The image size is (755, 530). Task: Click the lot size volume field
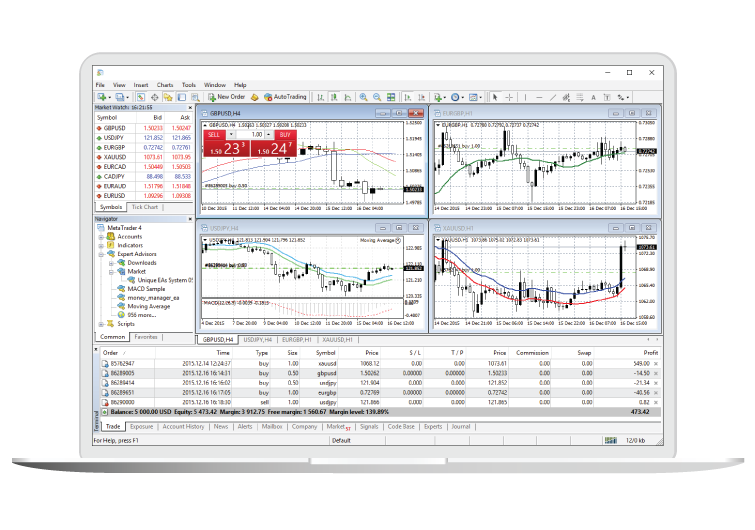pyautogui.click(x=256, y=134)
